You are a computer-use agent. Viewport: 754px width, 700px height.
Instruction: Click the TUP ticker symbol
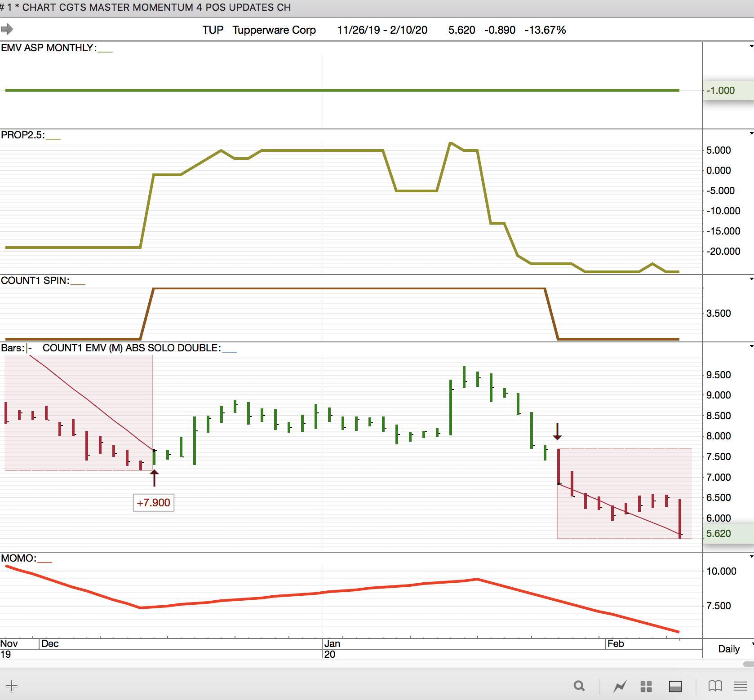pos(213,30)
